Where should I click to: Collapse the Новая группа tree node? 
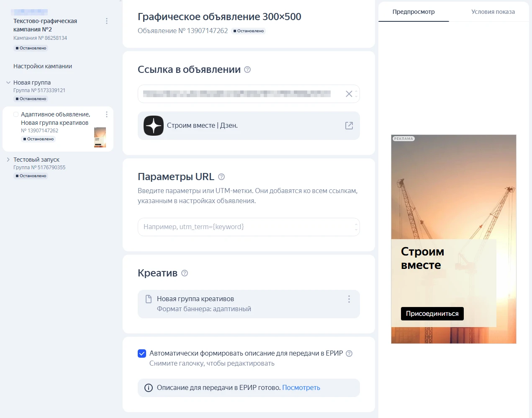tap(8, 83)
